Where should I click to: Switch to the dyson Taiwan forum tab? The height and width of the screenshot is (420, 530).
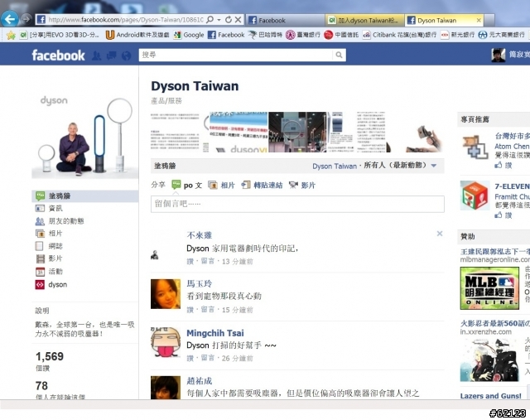pos(364,20)
